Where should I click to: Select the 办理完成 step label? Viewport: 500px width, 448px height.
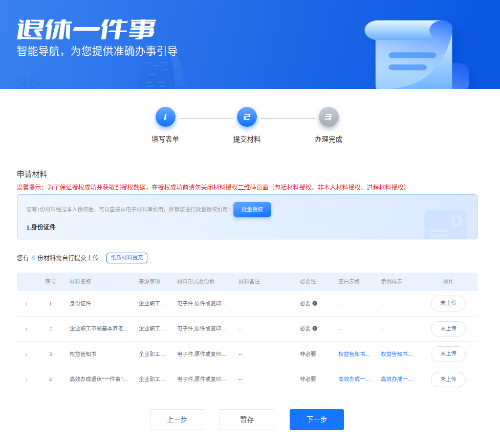tap(328, 138)
